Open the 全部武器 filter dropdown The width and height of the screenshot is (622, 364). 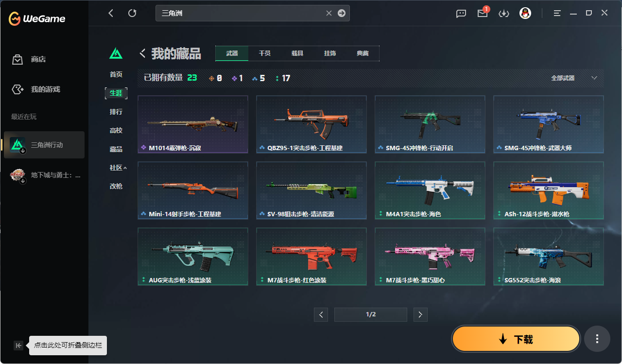574,78
